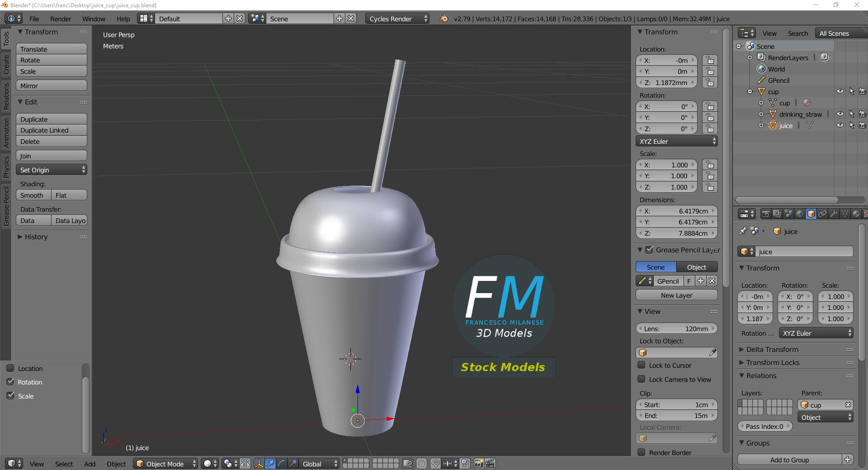This screenshot has height=470, width=868.
Task: Open the Material properties tab sphere icon
Action: [856, 214]
